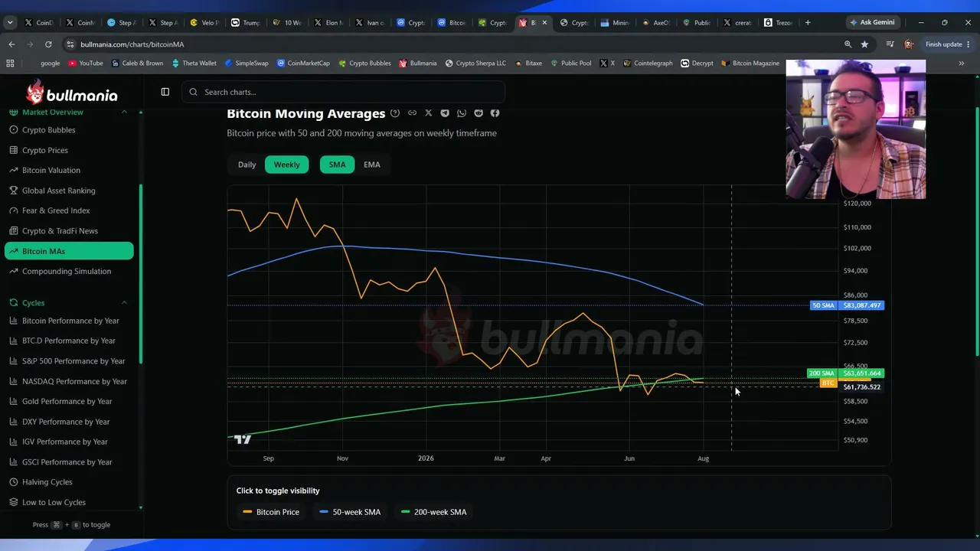Viewport: 980px width, 551px height.
Task: Open the tab search dropdown arrow
Action: [10, 23]
